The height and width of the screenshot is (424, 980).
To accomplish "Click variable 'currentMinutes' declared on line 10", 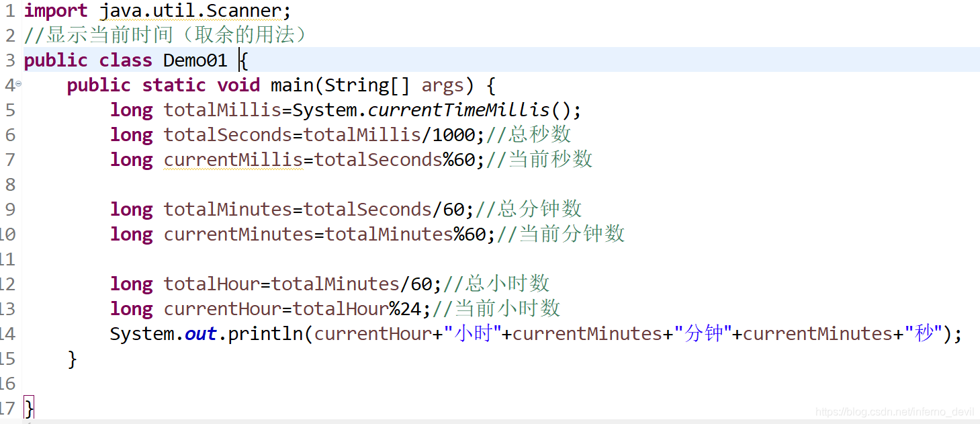I will [x=238, y=235].
